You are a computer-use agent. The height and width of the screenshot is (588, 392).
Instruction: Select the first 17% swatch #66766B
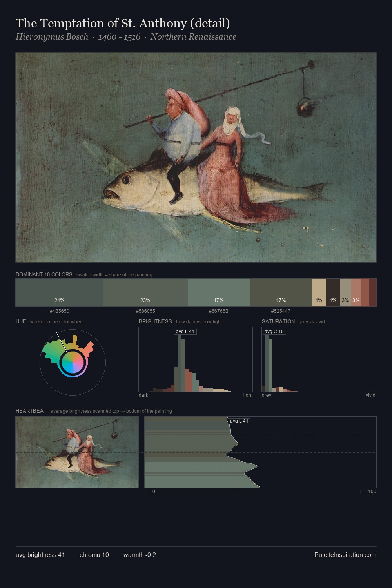(219, 292)
